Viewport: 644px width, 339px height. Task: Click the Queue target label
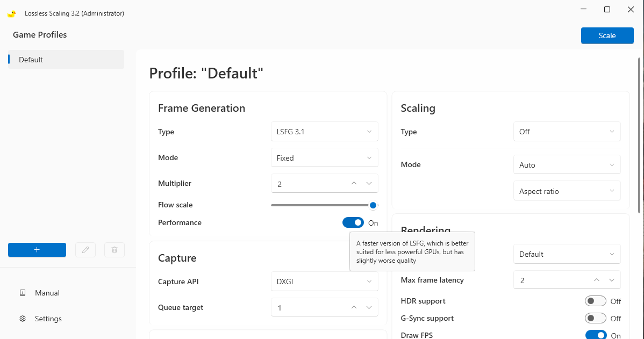[x=181, y=307]
